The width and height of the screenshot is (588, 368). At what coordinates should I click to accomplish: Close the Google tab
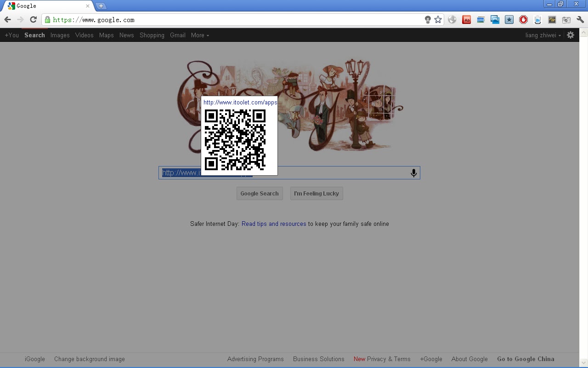(88, 6)
